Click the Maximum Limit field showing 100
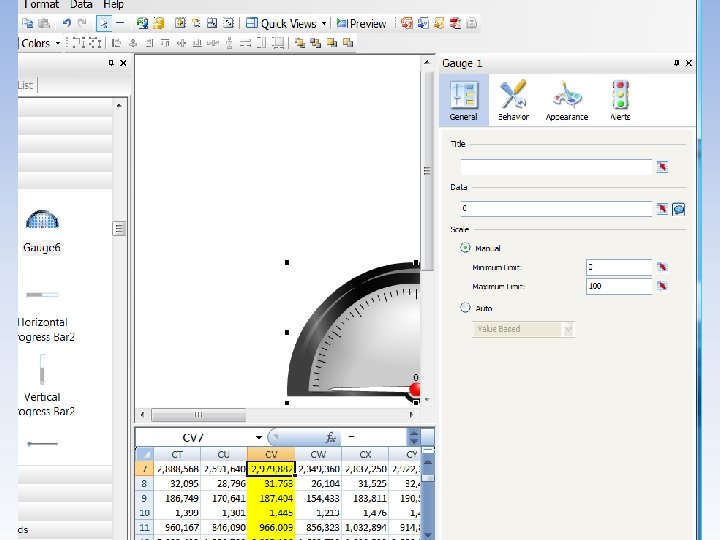Viewport: 720px width, 540px height. point(619,286)
